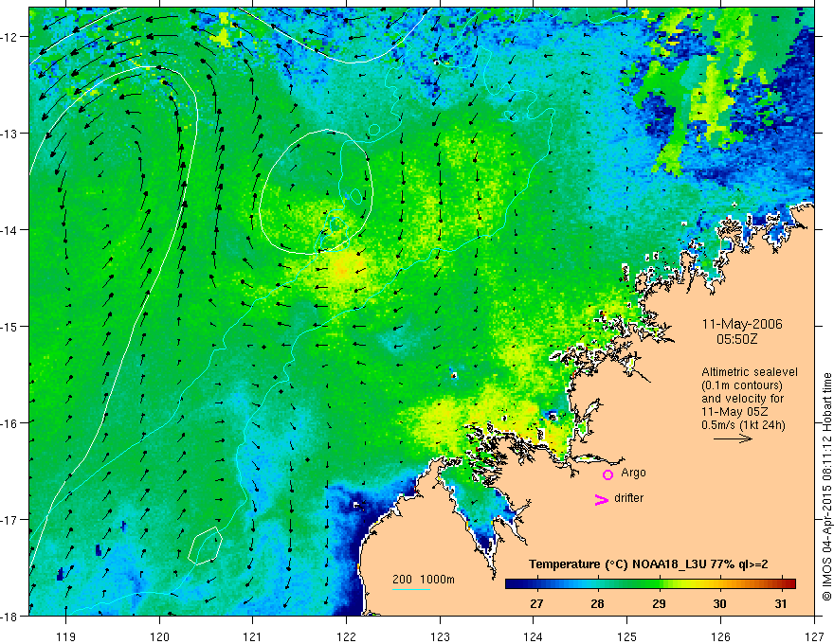Click the latitude axis label -15
The image size is (834, 644).
[9, 326]
